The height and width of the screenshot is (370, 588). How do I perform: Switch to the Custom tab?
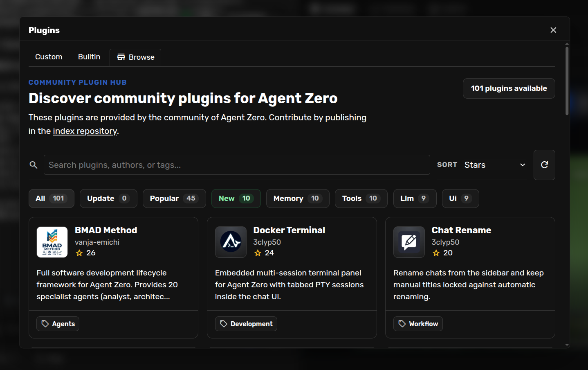[x=49, y=57]
